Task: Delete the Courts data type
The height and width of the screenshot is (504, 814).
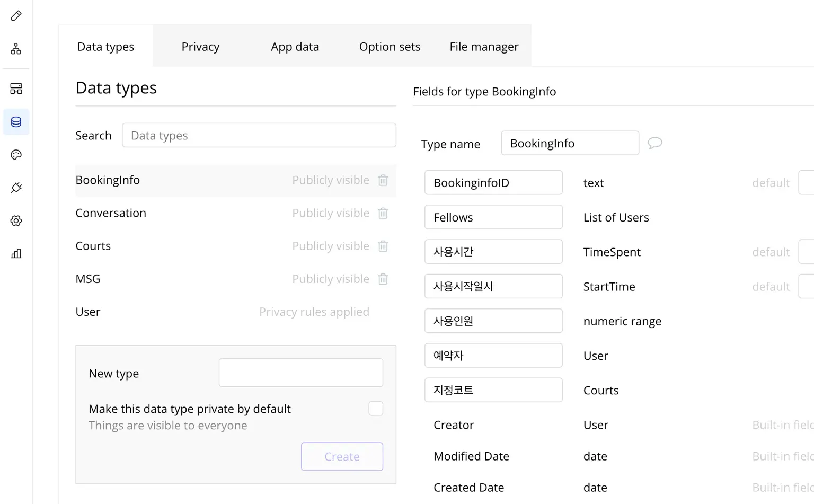Action: tap(383, 246)
